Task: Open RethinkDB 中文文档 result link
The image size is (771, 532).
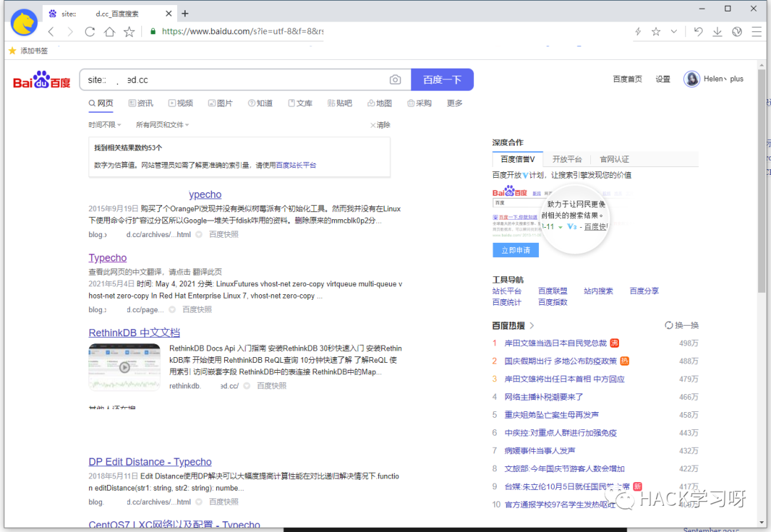Action: (134, 333)
